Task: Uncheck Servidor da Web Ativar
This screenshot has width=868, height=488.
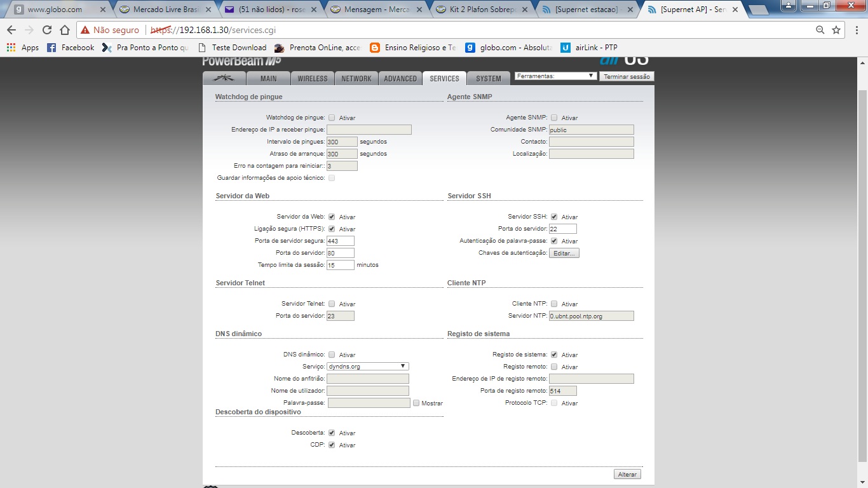Action: pyautogui.click(x=332, y=217)
